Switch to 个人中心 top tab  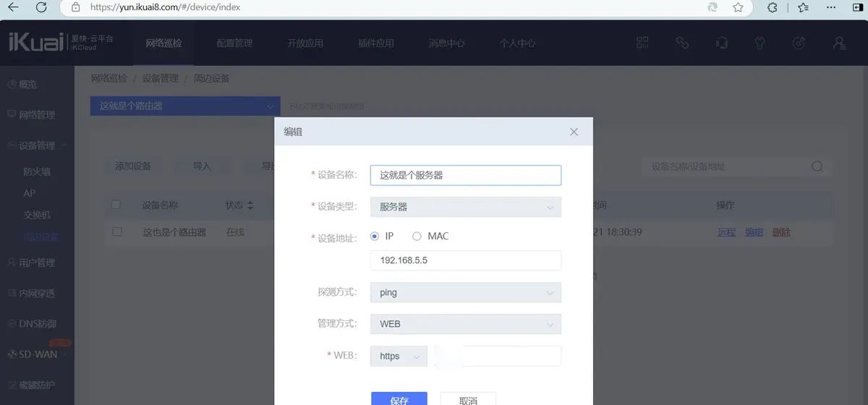(x=517, y=43)
